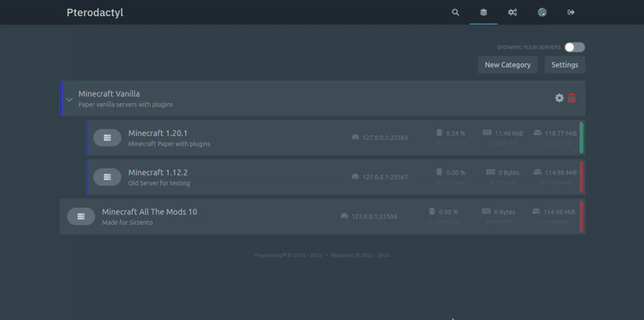Click the Pterodactyl® footer link
Viewport: 644px width, 320px height.
[x=288, y=255]
